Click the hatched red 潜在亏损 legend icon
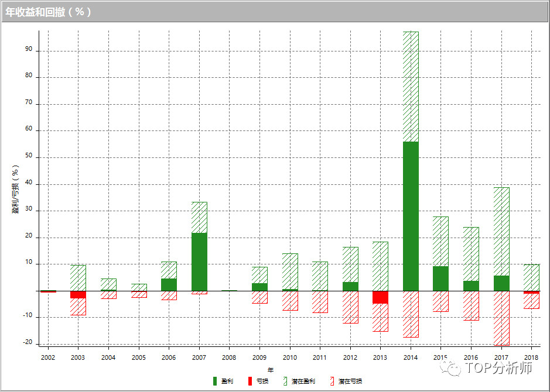Viewport: 550px width, 392px height. (332, 381)
